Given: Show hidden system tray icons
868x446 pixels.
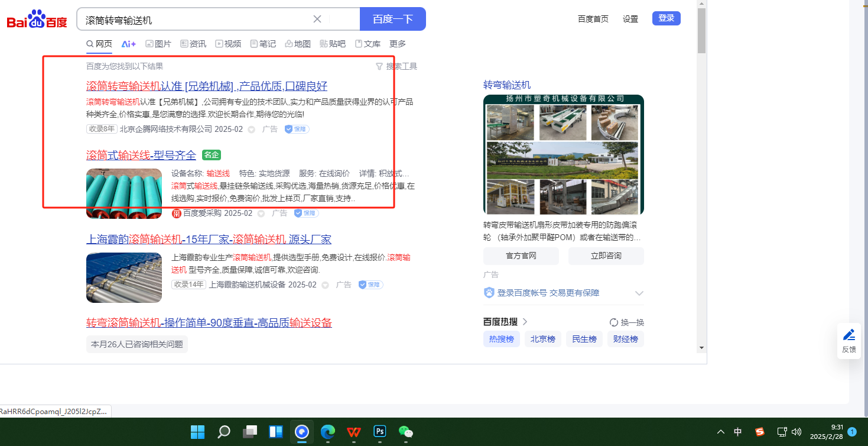Looking at the screenshot, I should pyautogui.click(x=721, y=432).
